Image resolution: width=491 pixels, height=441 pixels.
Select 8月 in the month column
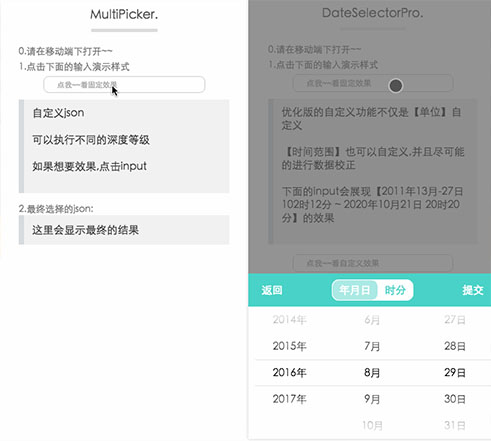tap(372, 372)
